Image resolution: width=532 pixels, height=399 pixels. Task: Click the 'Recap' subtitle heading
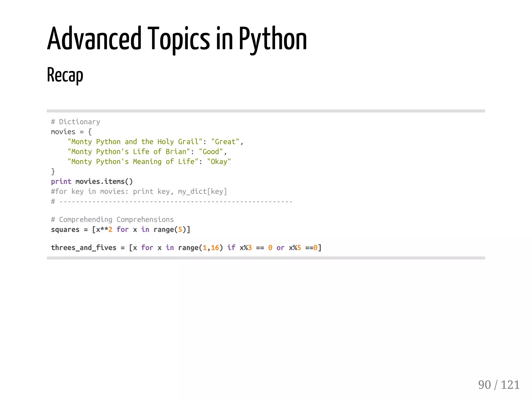tap(65, 75)
